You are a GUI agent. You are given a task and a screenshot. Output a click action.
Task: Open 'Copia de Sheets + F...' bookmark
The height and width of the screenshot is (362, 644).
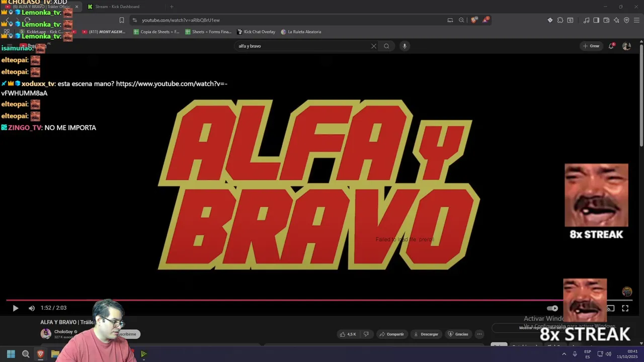click(x=156, y=32)
